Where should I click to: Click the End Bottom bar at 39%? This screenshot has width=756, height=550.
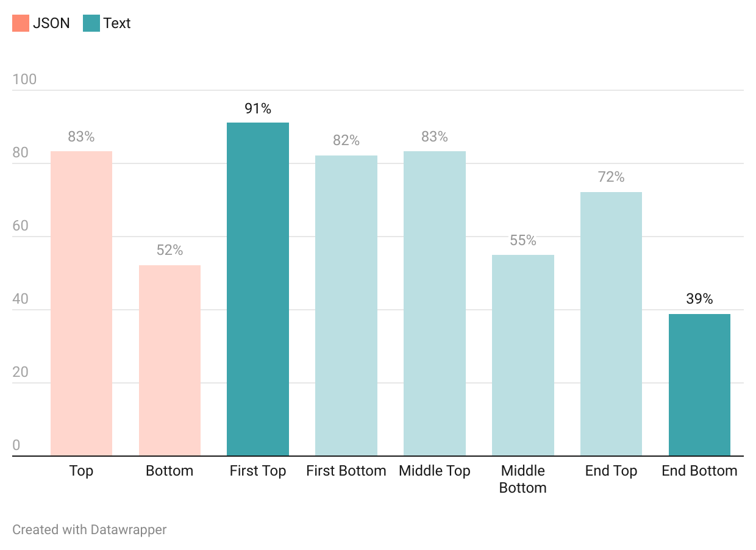point(699,385)
